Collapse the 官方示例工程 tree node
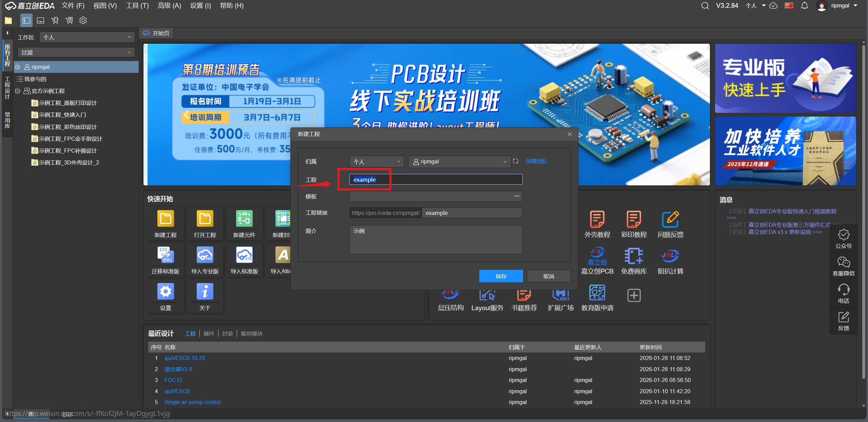Image resolution: width=868 pixels, height=422 pixels. pyautogui.click(x=18, y=91)
